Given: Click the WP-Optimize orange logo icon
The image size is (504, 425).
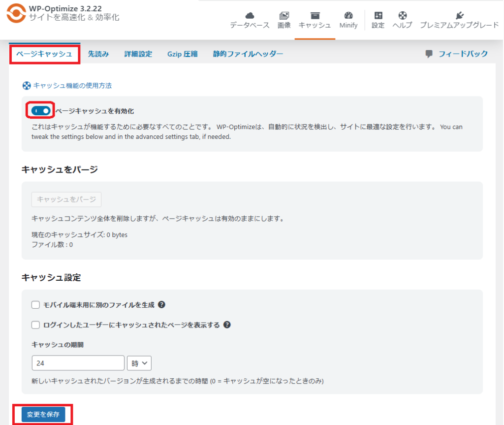Looking at the screenshot, I should click(x=16, y=13).
